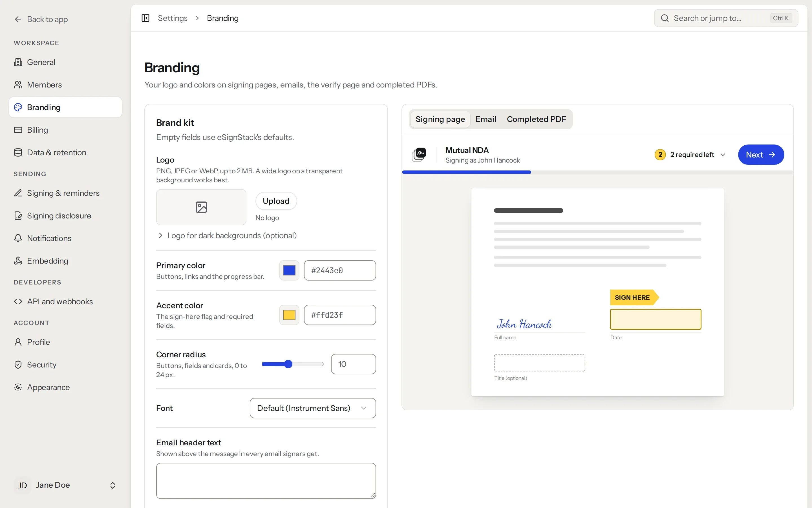The height and width of the screenshot is (508, 812).
Task: Click the logo image placeholder box
Action: [201, 207]
